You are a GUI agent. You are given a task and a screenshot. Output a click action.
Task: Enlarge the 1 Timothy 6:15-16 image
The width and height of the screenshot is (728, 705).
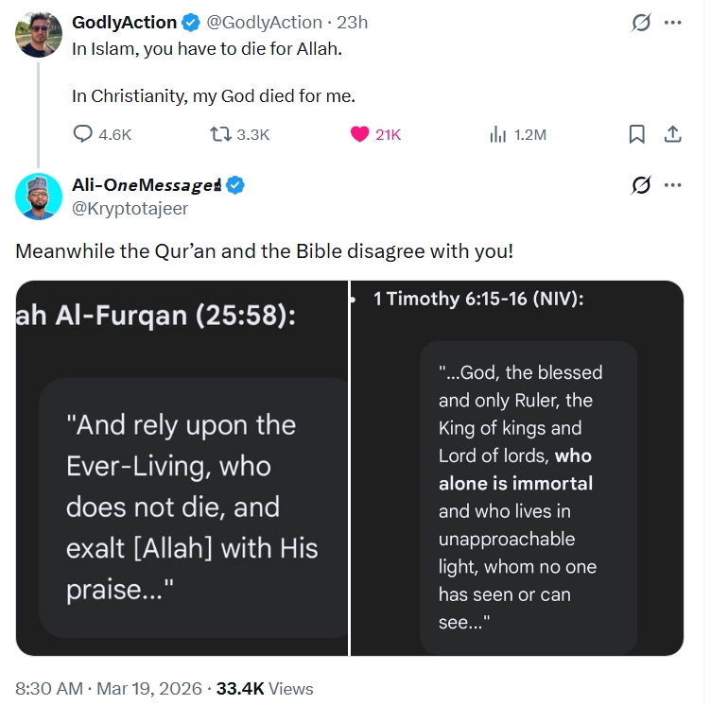[x=517, y=468]
